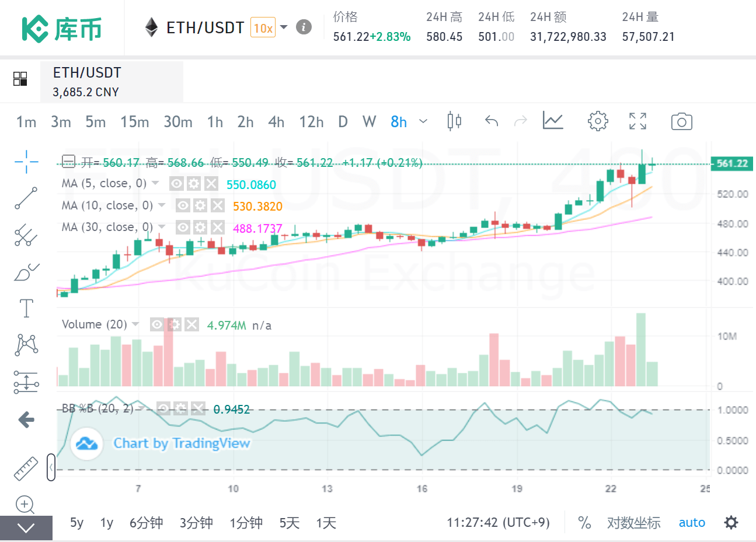Open the 10x leverage dropdown
Screen dimensions: 756x542
(x=284, y=27)
